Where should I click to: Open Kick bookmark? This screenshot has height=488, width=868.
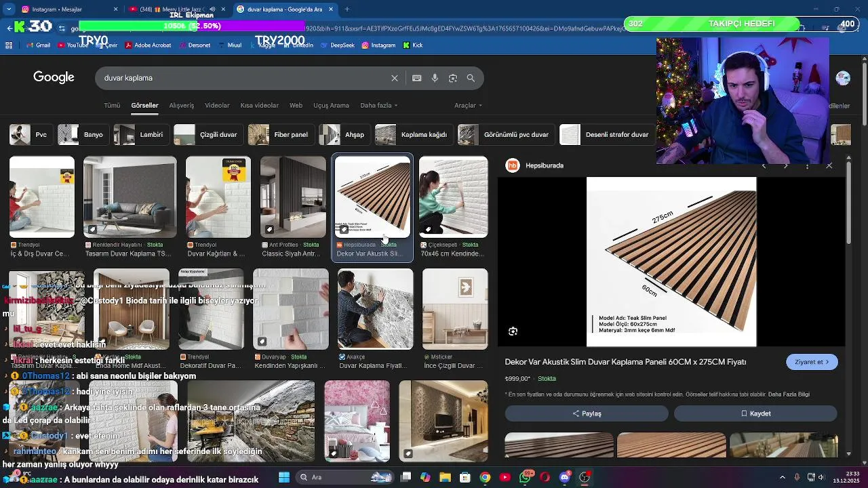[413, 45]
